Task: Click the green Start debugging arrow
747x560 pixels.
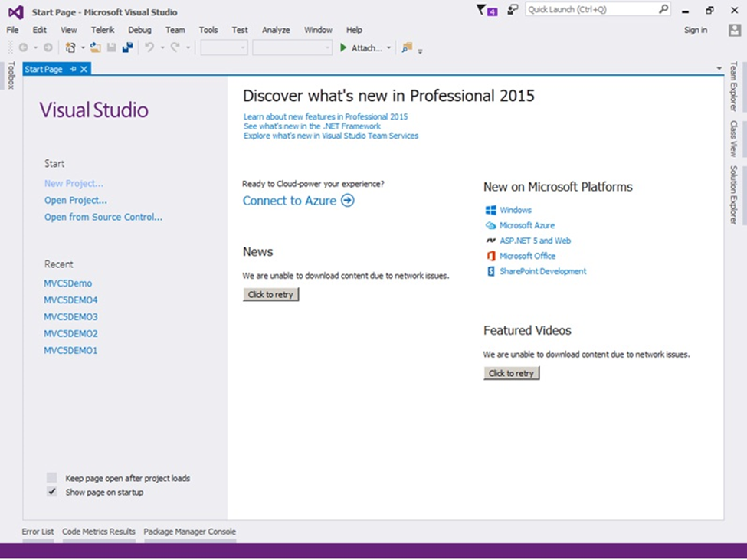Action: tap(343, 47)
